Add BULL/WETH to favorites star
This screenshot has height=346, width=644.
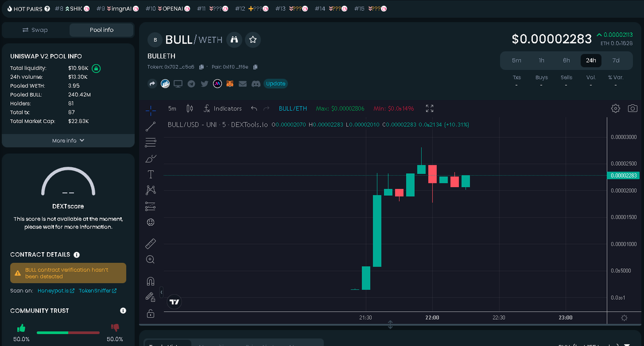point(253,39)
